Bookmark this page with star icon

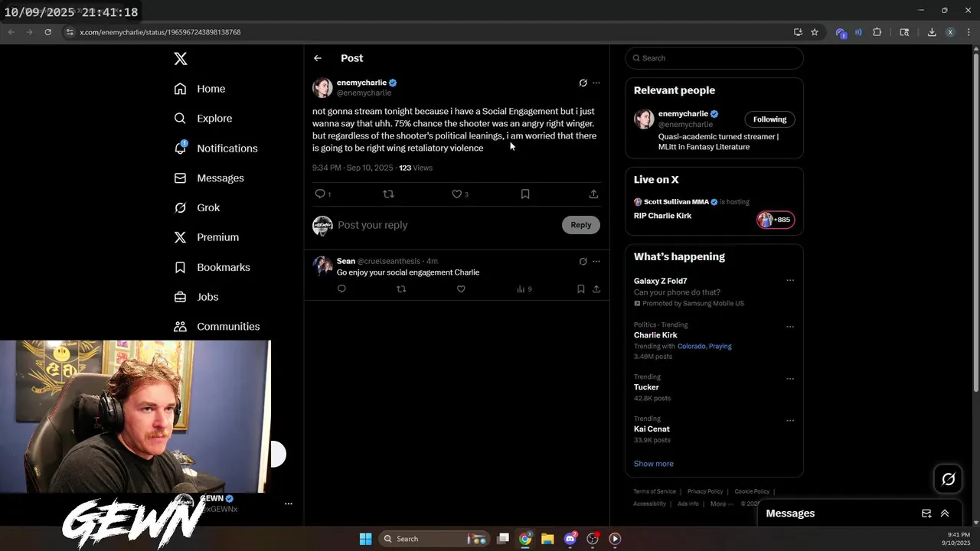(x=815, y=32)
